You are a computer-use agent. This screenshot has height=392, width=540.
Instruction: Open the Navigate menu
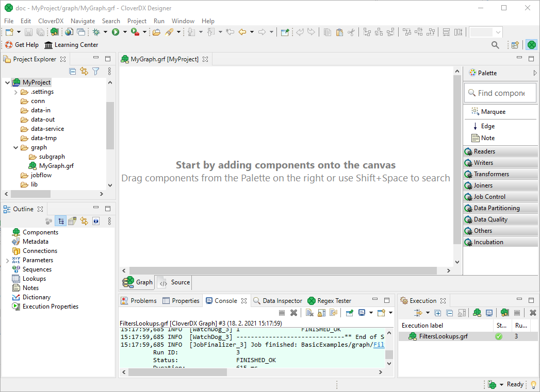point(83,21)
